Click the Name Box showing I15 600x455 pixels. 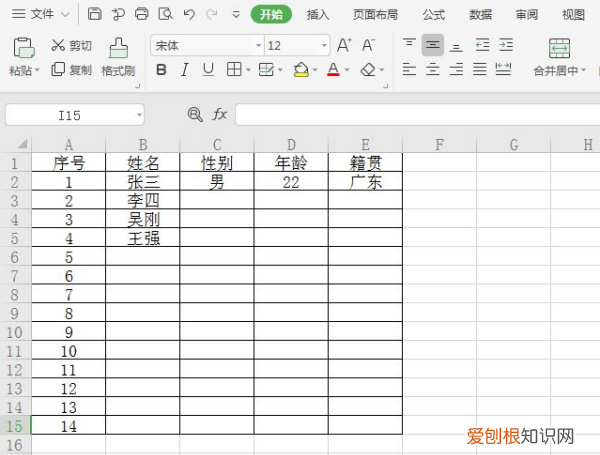(69, 115)
